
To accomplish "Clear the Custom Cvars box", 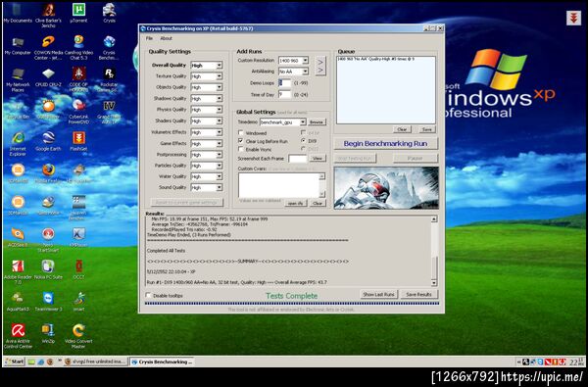I will [318, 203].
